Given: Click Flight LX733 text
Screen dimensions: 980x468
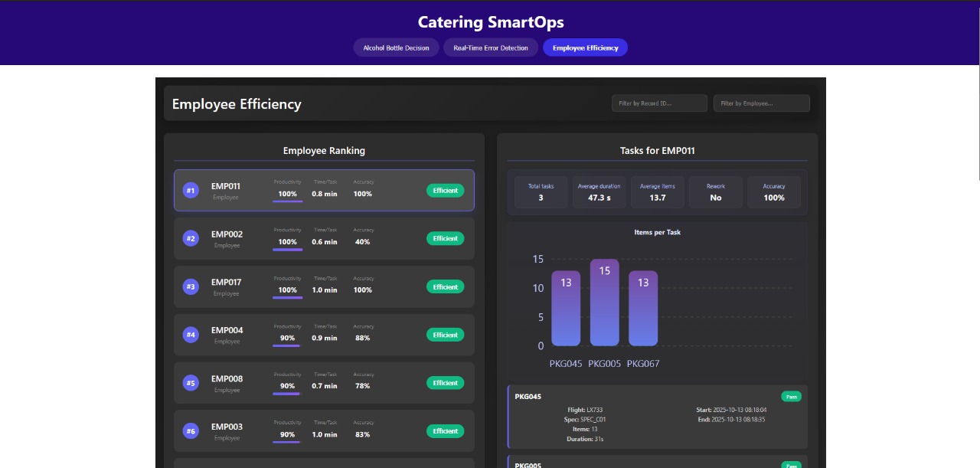Looking at the screenshot, I should click(x=584, y=410).
